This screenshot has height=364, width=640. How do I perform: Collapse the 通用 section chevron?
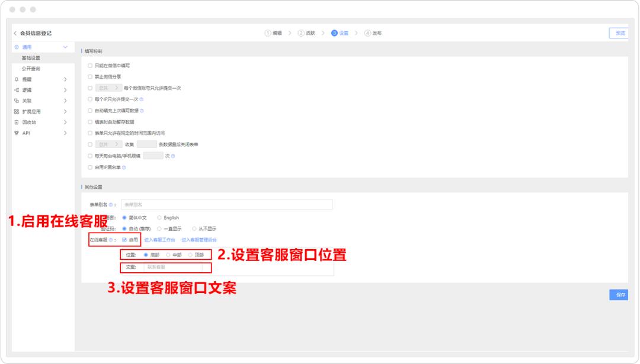pos(65,46)
